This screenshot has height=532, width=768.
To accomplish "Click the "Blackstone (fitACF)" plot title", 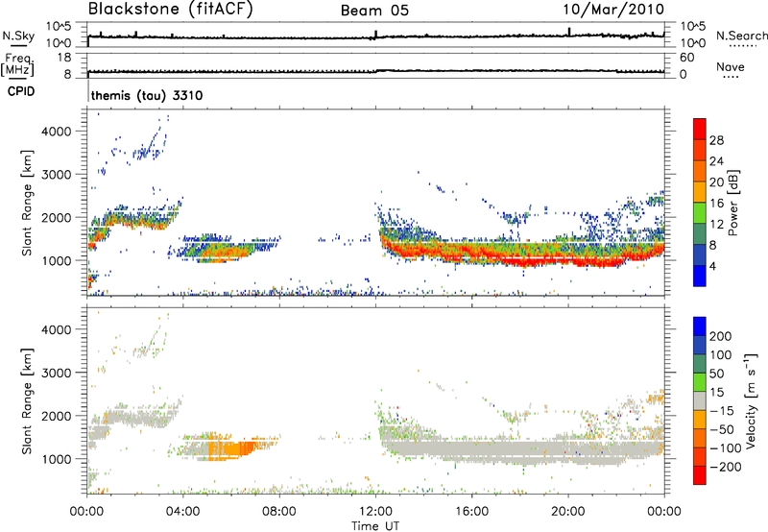I will [x=171, y=10].
